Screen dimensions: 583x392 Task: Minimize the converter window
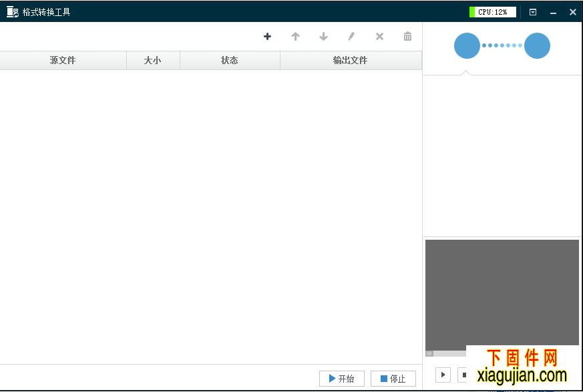click(553, 12)
